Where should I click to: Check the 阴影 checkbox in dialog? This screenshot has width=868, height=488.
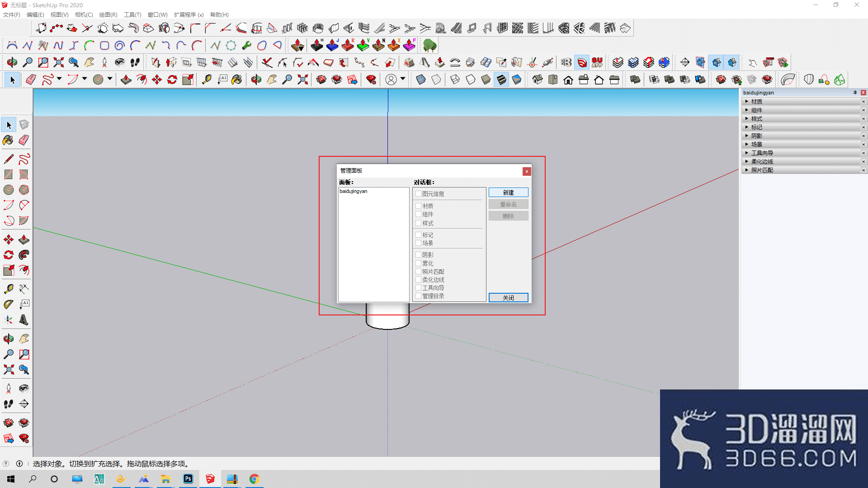click(x=418, y=254)
